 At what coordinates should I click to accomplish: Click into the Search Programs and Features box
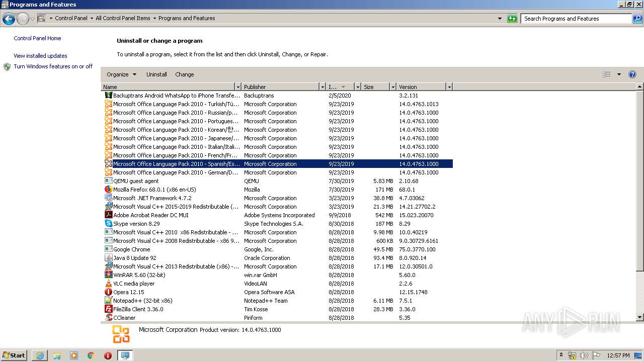click(x=576, y=19)
